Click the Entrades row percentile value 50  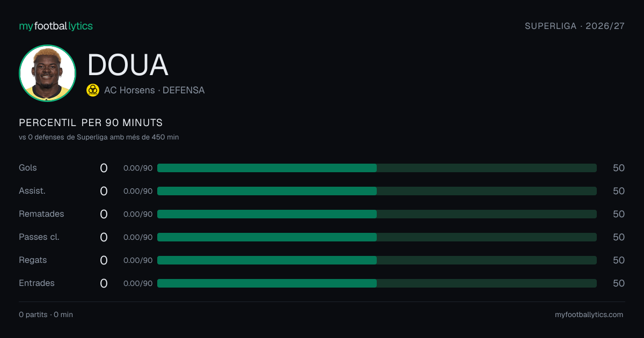(x=619, y=283)
